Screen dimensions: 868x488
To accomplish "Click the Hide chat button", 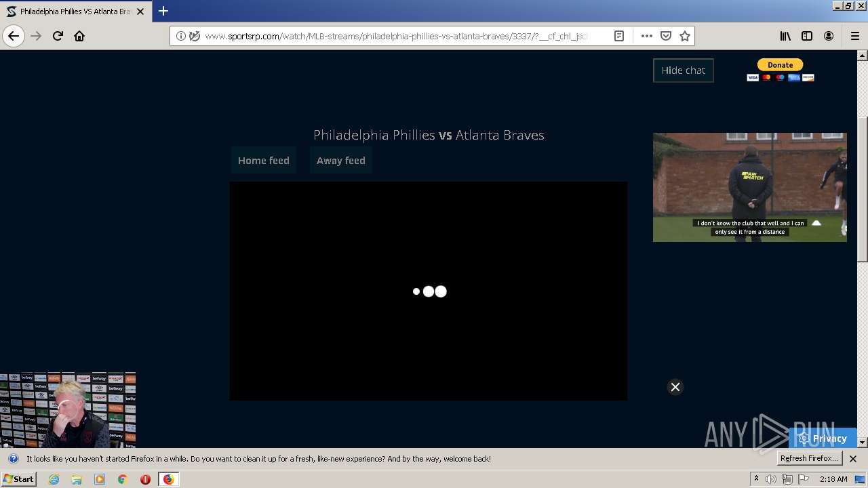I will [684, 70].
